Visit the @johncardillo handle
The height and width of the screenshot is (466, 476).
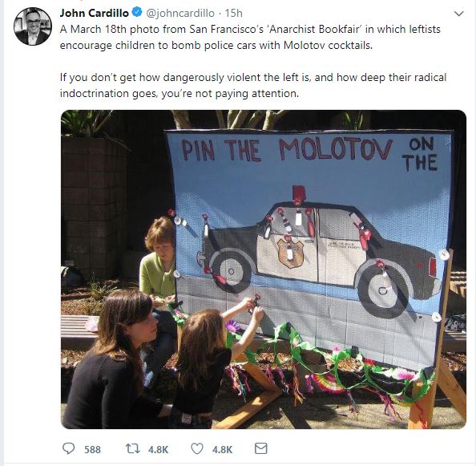coord(180,13)
